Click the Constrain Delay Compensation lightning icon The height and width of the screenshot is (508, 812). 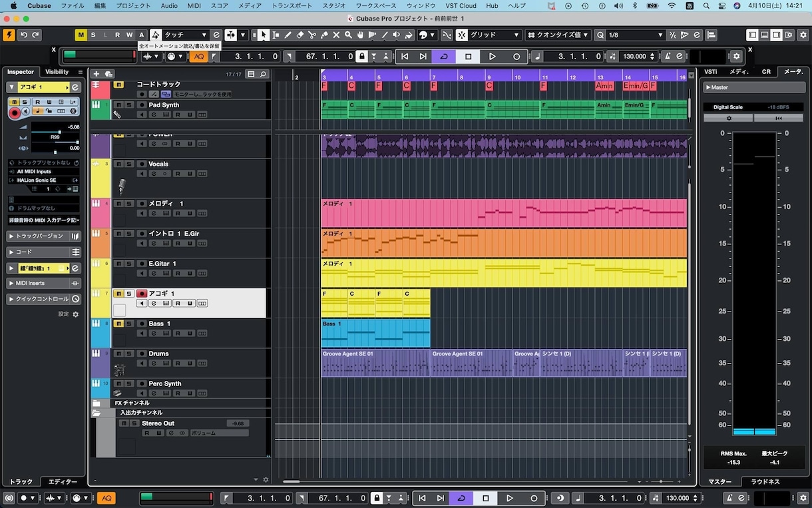(x=9, y=35)
